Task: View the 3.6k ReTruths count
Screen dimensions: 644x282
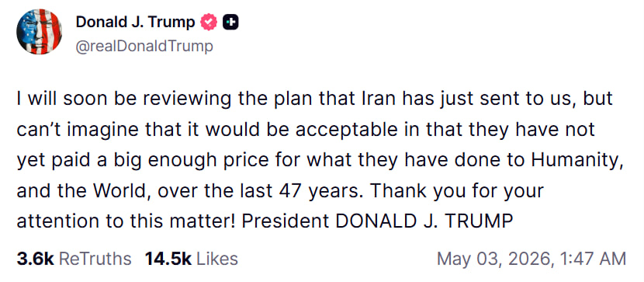Action: tap(36, 259)
